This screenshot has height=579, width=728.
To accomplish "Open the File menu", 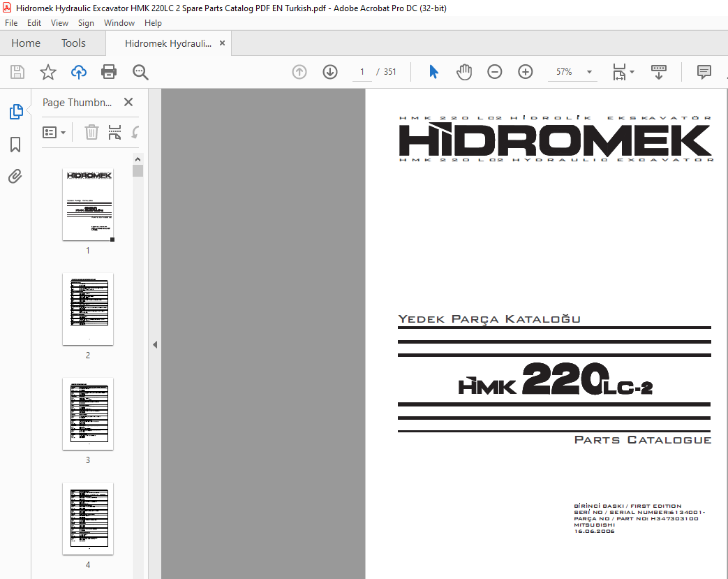I will 11,23.
